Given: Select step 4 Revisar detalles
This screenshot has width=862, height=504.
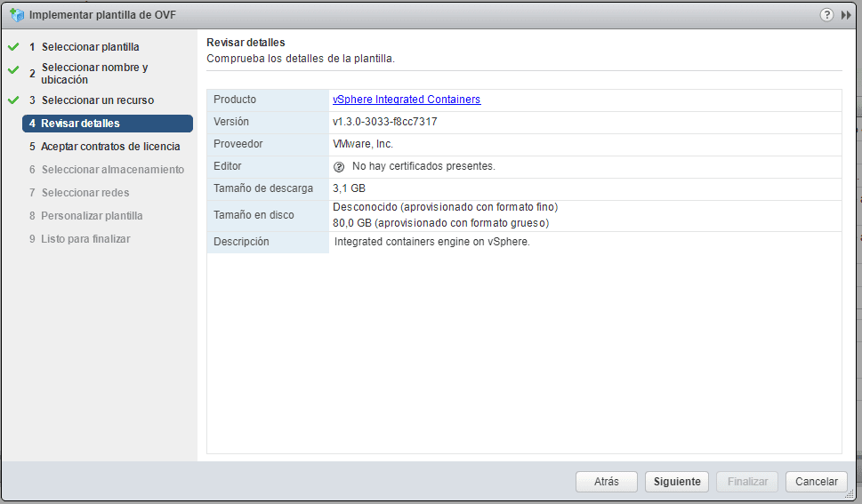Looking at the screenshot, I should (108, 124).
